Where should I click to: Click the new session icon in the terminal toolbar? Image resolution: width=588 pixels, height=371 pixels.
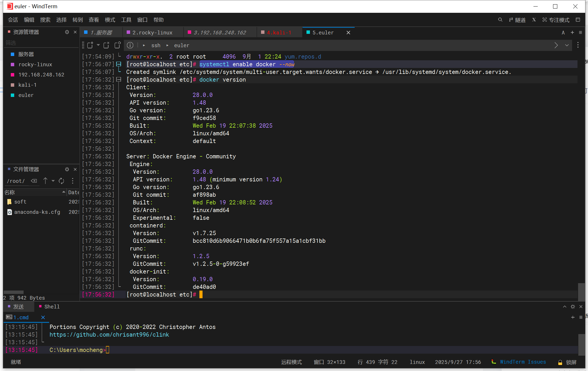click(90, 45)
